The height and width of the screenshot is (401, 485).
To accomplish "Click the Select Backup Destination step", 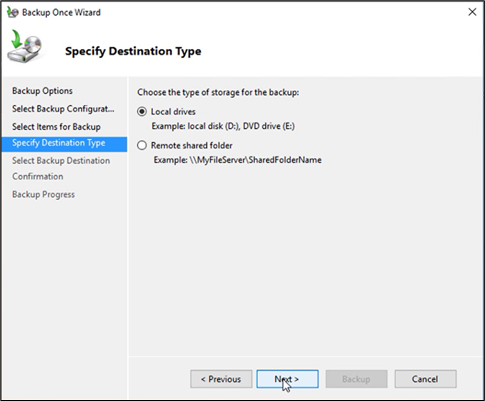I will click(61, 161).
